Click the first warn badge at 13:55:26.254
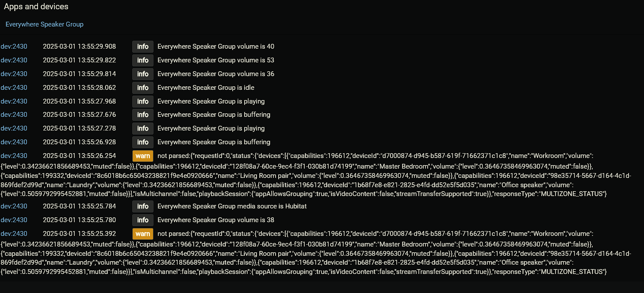 143,156
